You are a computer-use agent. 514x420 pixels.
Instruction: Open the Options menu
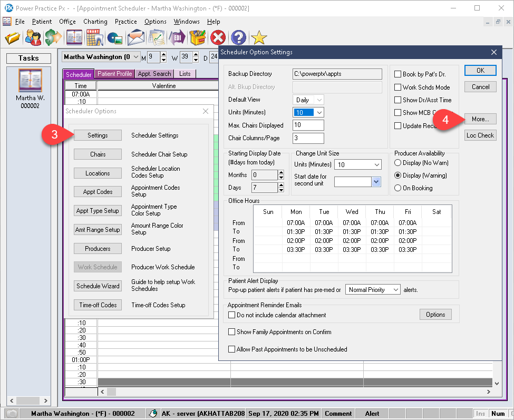click(x=155, y=22)
